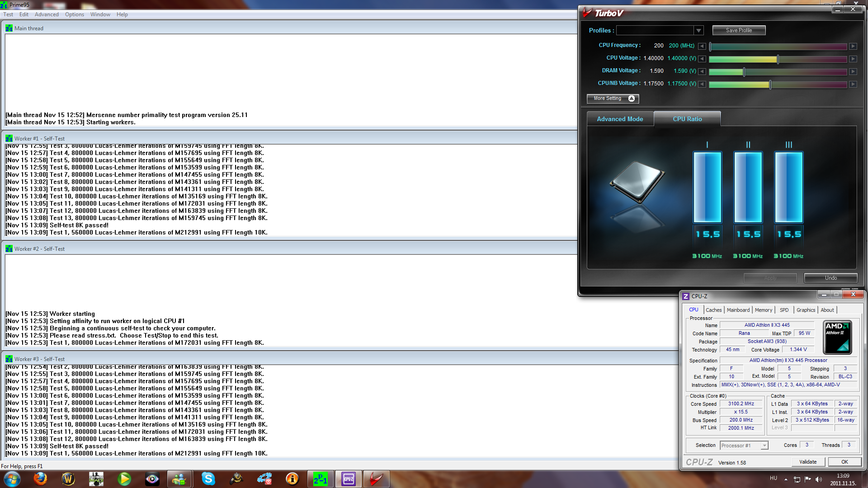Open the Processor #1 selection dropdown
Viewport: 868px width, 488px height.
click(x=764, y=446)
